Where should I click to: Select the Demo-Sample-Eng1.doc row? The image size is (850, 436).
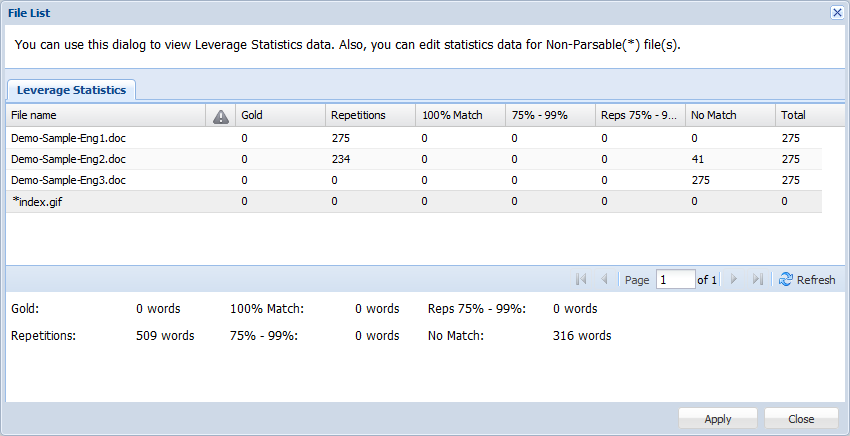(68, 138)
